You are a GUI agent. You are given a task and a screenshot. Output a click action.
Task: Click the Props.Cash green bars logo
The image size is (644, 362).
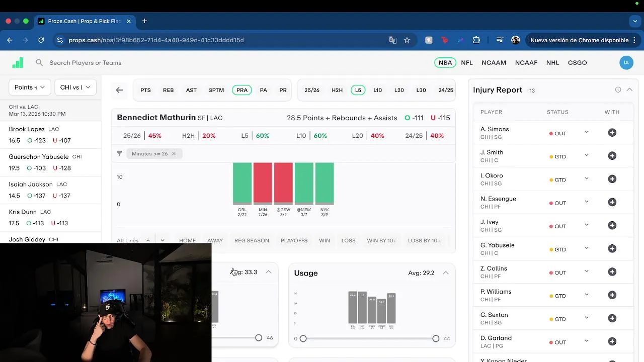18,62
